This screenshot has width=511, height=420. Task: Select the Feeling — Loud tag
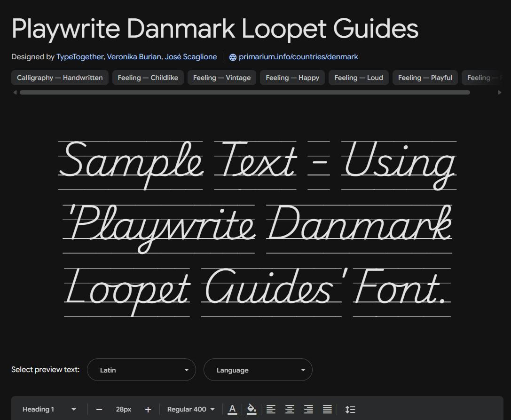tap(359, 78)
